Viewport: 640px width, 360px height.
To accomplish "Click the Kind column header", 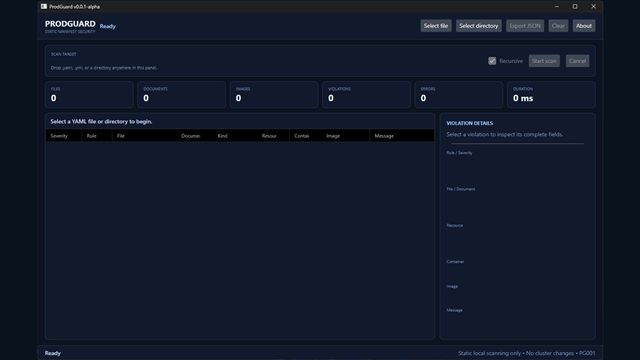I will 235,136.
